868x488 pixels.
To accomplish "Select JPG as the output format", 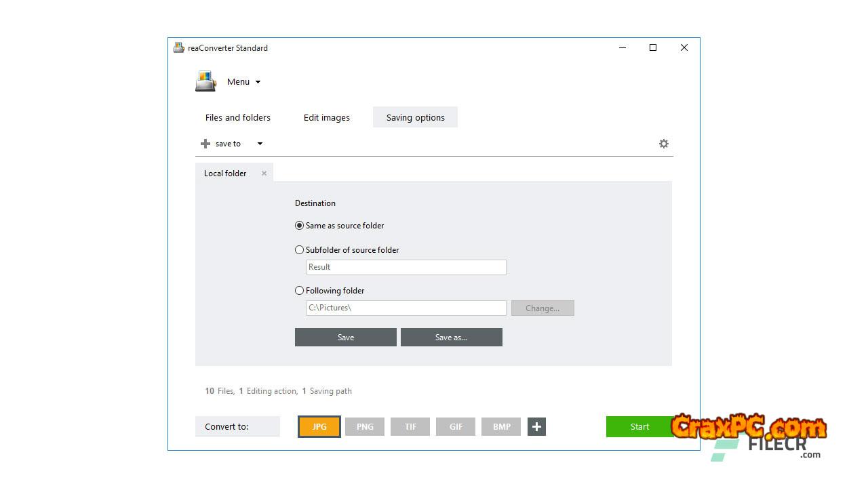I will click(x=319, y=426).
